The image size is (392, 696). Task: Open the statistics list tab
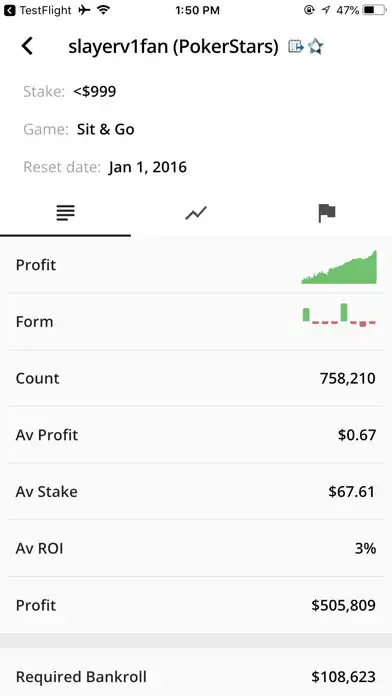click(65, 214)
